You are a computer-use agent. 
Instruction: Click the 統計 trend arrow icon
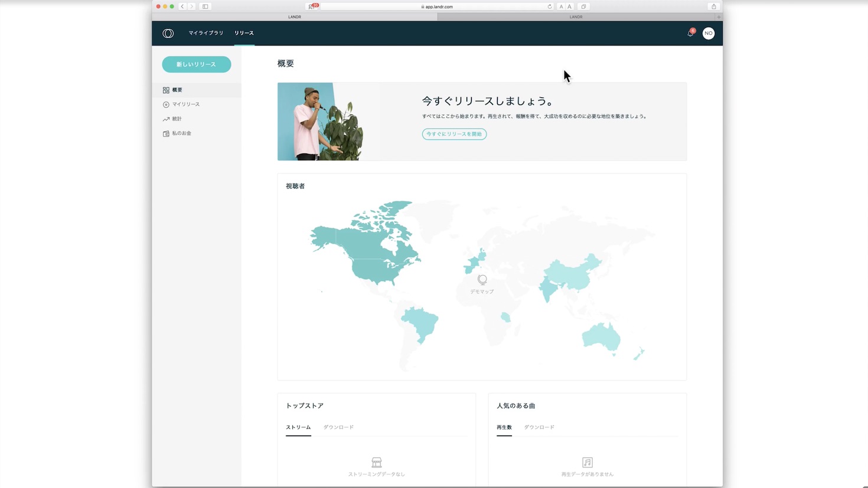[166, 119]
